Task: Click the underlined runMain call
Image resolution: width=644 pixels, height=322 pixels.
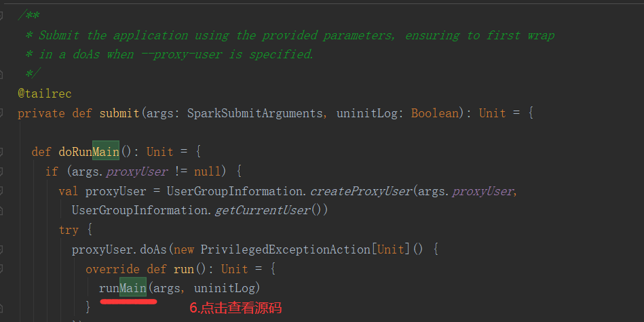Action: tap(122, 288)
